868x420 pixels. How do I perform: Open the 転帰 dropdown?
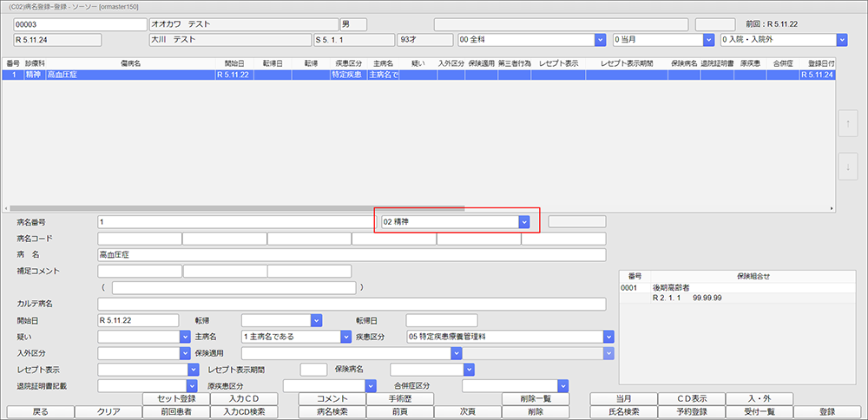click(316, 320)
